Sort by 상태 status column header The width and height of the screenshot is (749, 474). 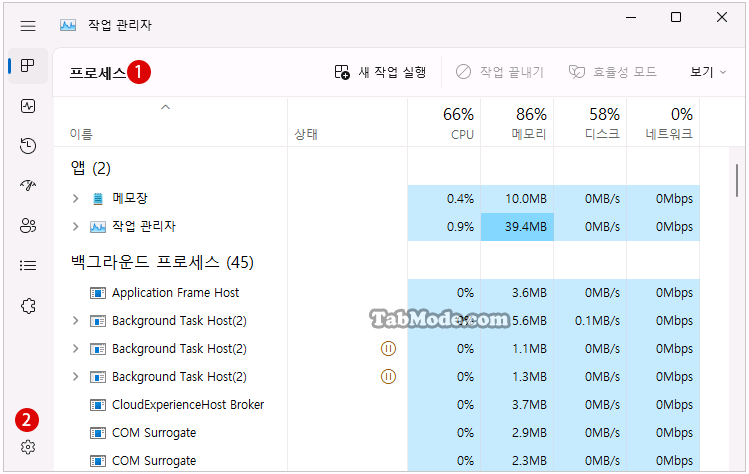[x=347, y=122]
